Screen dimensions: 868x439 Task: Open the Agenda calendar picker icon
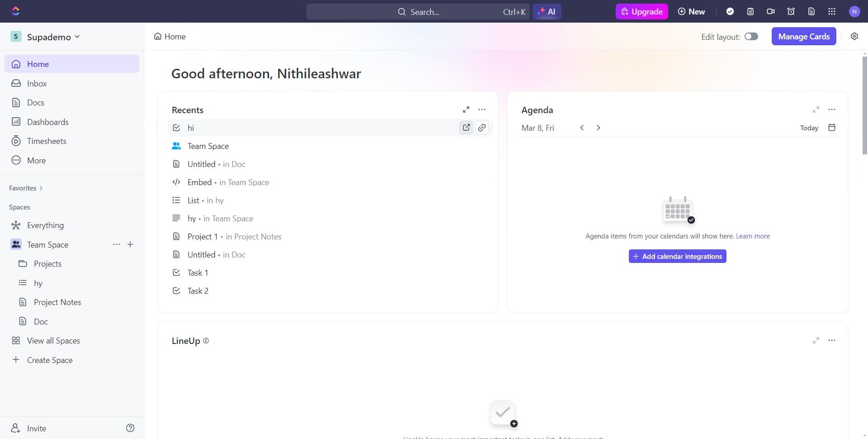click(x=832, y=128)
